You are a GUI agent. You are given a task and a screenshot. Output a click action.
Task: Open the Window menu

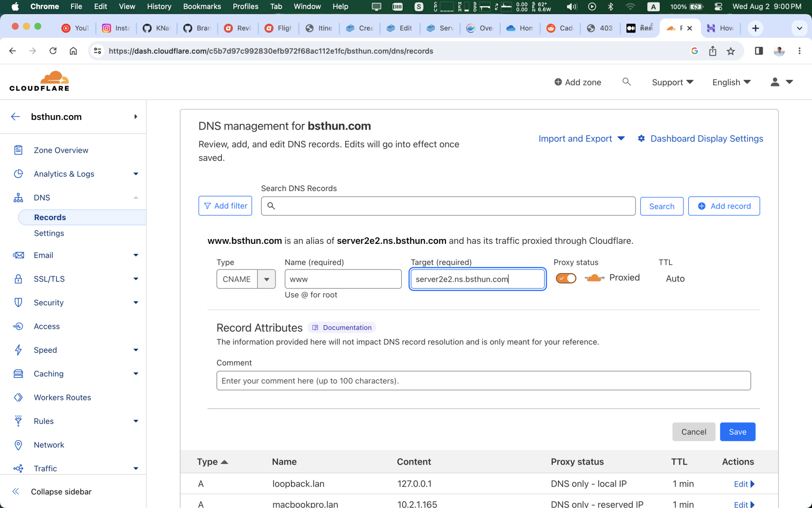tap(307, 6)
